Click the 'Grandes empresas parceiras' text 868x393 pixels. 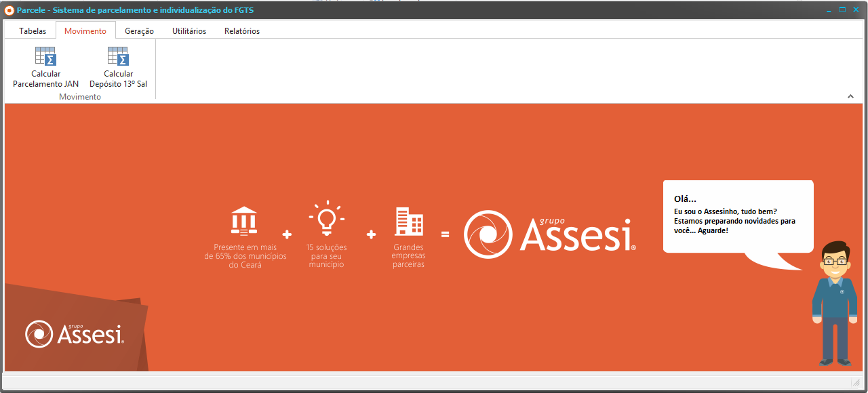pos(409,256)
